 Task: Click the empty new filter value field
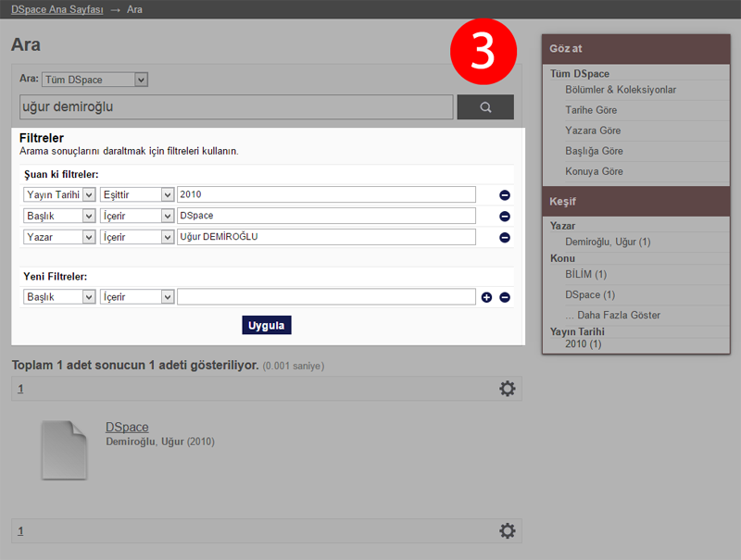coord(327,297)
